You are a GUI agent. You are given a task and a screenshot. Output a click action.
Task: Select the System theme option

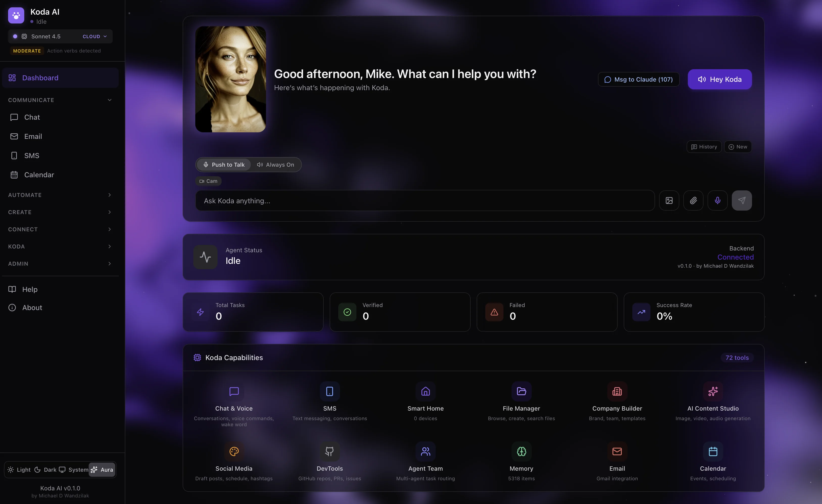point(74,470)
